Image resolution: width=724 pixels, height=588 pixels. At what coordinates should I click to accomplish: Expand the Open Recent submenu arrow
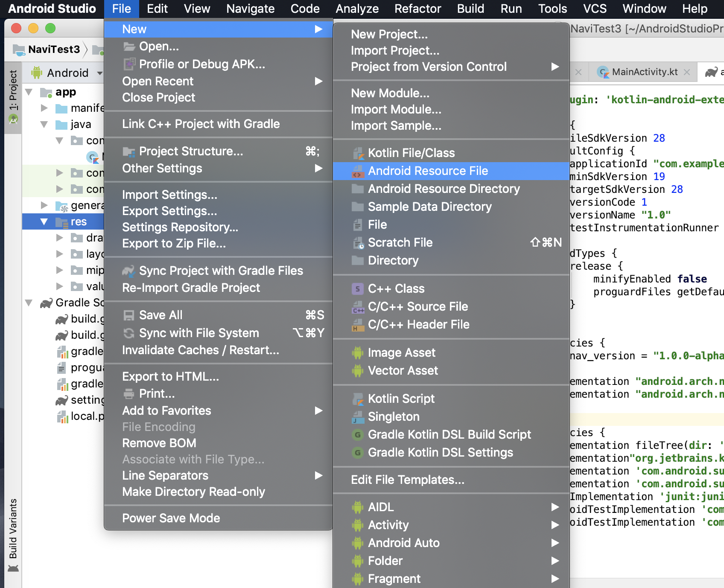[318, 81]
